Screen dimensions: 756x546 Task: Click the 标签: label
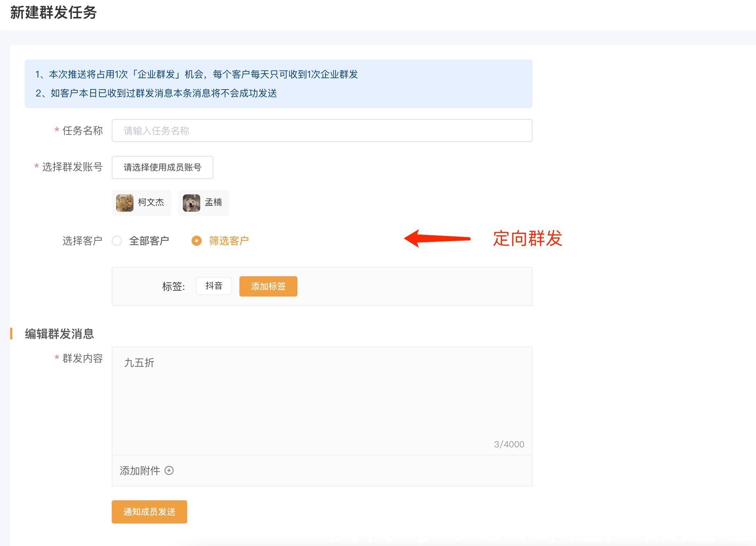[x=173, y=287]
